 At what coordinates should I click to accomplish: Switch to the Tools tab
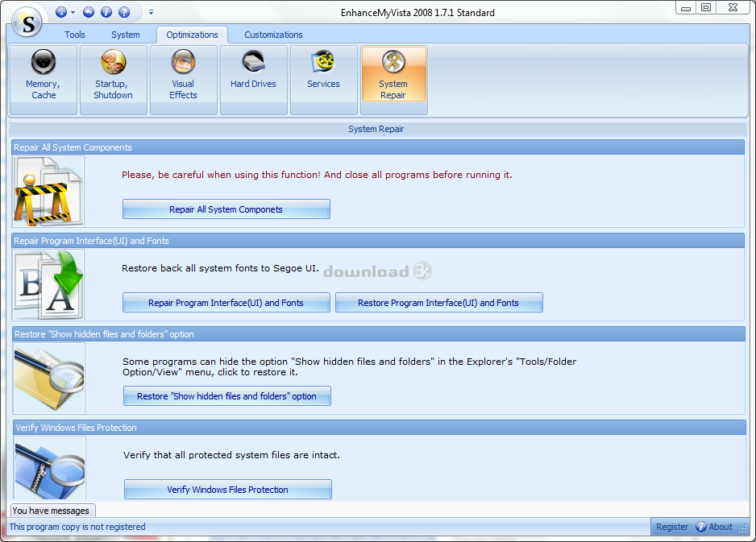pos(75,35)
